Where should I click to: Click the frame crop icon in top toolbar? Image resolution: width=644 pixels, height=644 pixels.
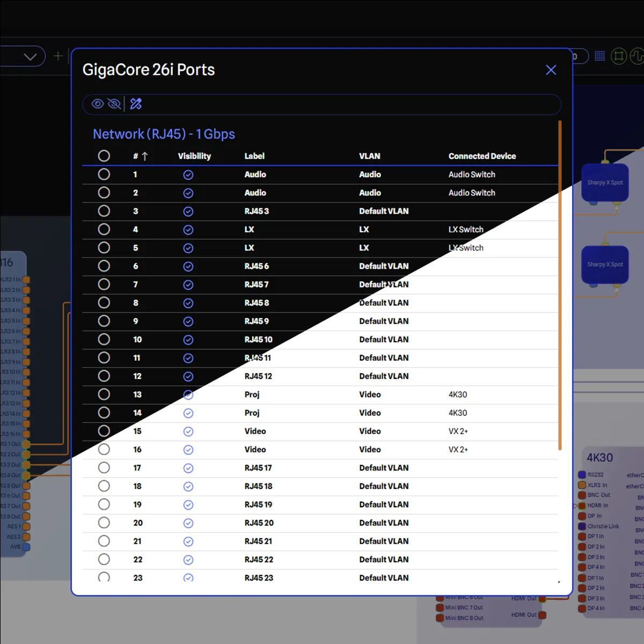(619, 56)
